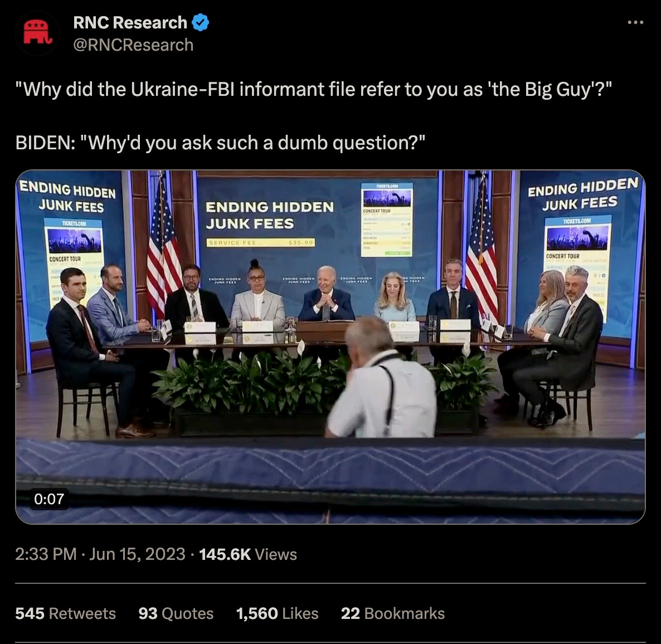The width and height of the screenshot is (661, 644).
Task: Click the 0:07 video duration badge
Action: click(49, 499)
